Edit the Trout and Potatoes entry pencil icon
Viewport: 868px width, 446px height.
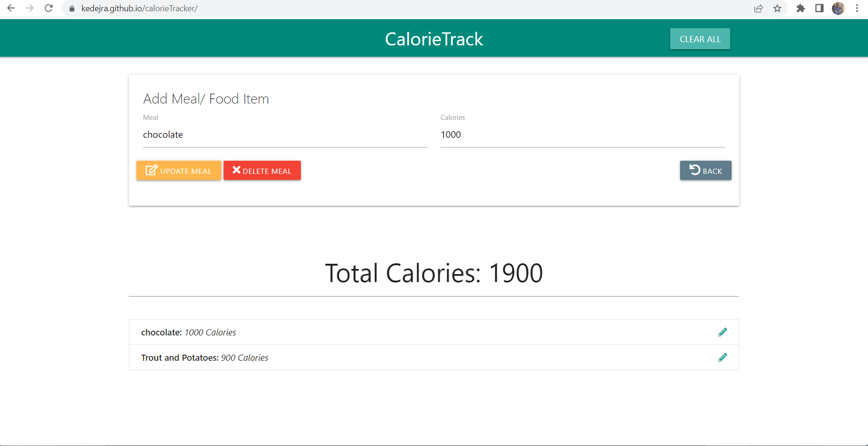pyautogui.click(x=723, y=357)
